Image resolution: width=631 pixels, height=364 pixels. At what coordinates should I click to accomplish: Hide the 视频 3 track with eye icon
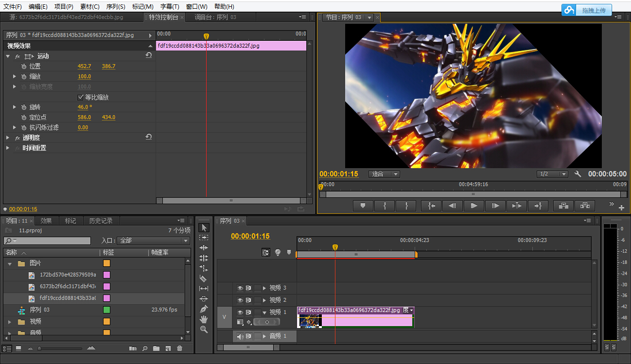coord(240,288)
